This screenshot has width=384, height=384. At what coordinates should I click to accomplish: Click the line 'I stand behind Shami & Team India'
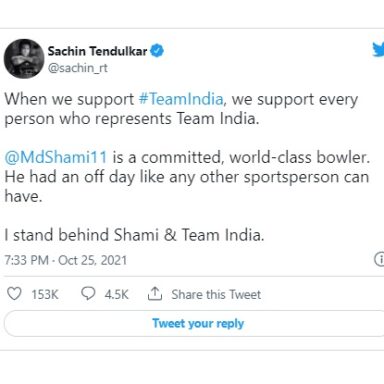pos(134,235)
